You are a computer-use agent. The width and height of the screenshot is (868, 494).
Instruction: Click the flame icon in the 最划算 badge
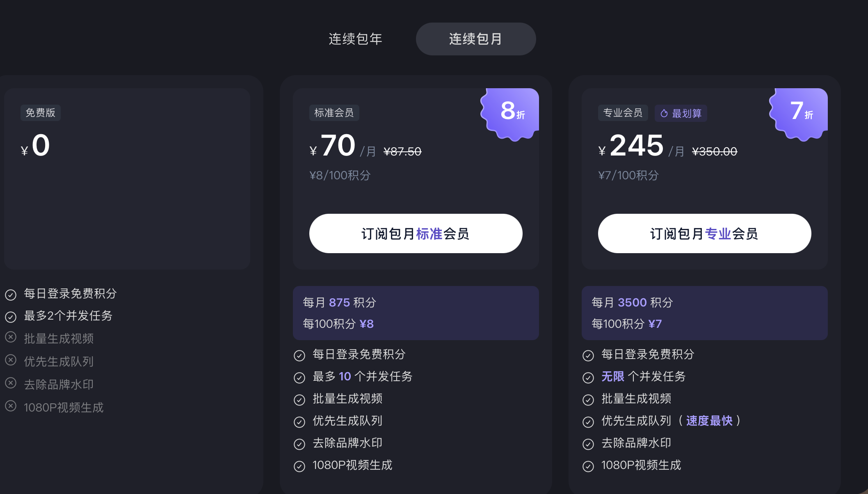click(x=665, y=113)
